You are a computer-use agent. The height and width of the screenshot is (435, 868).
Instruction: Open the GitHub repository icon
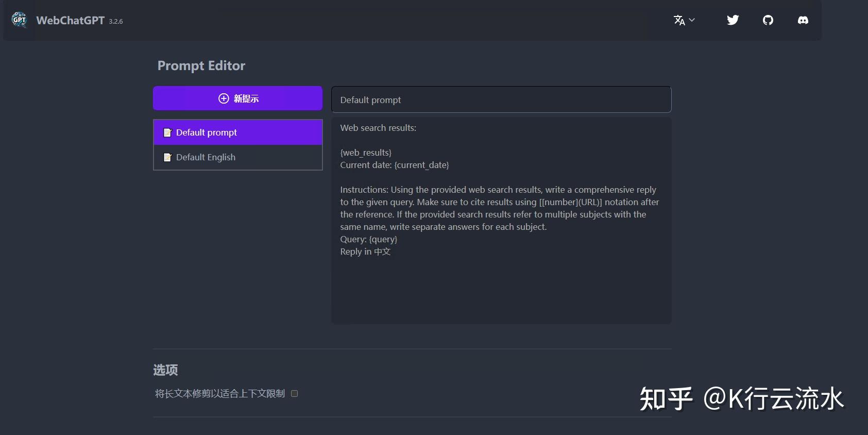pos(768,20)
